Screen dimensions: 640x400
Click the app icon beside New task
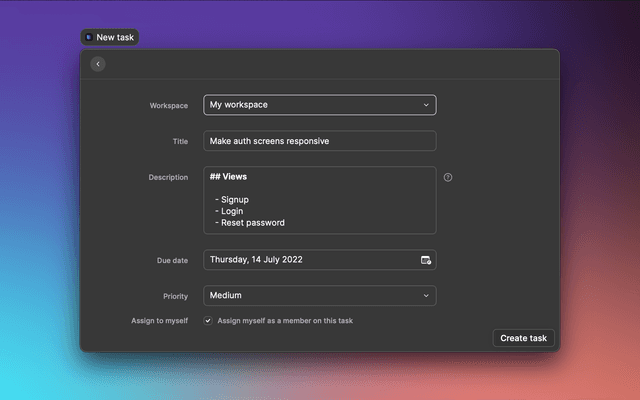(89, 37)
